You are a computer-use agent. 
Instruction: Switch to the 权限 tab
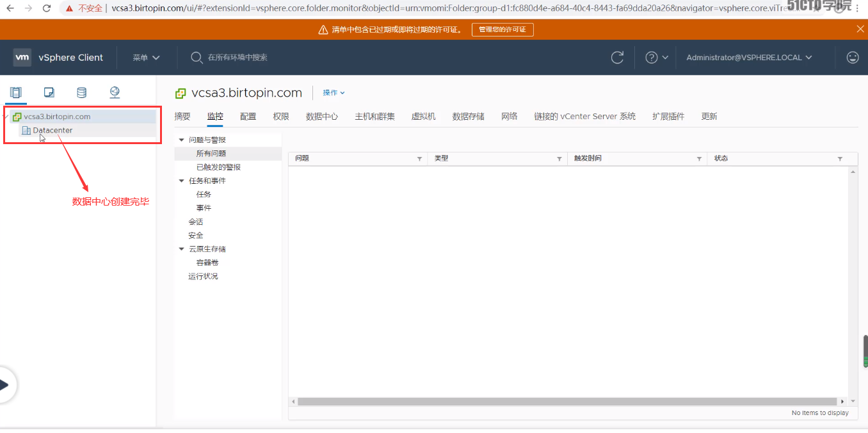tap(281, 117)
